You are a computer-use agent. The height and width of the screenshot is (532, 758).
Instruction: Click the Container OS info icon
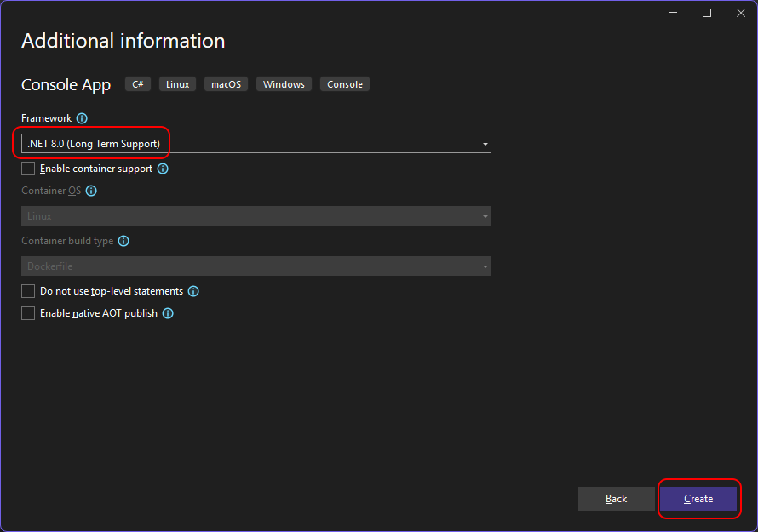[91, 191]
